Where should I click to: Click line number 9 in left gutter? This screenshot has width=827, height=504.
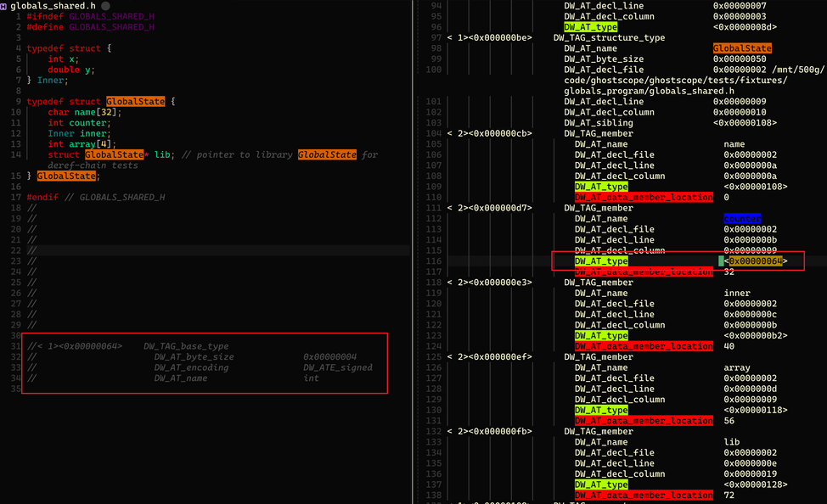click(x=18, y=102)
